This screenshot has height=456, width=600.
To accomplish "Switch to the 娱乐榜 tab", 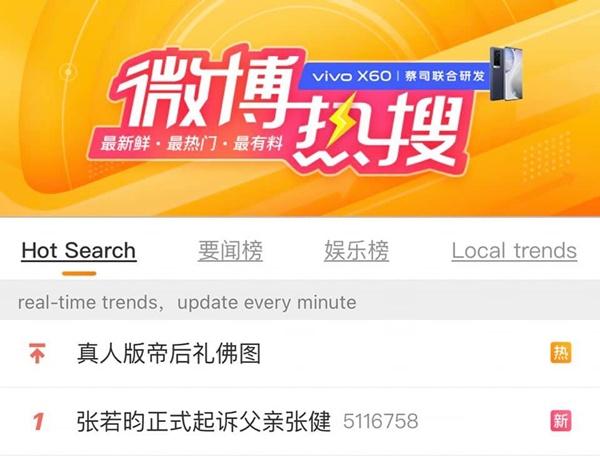I will point(356,251).
